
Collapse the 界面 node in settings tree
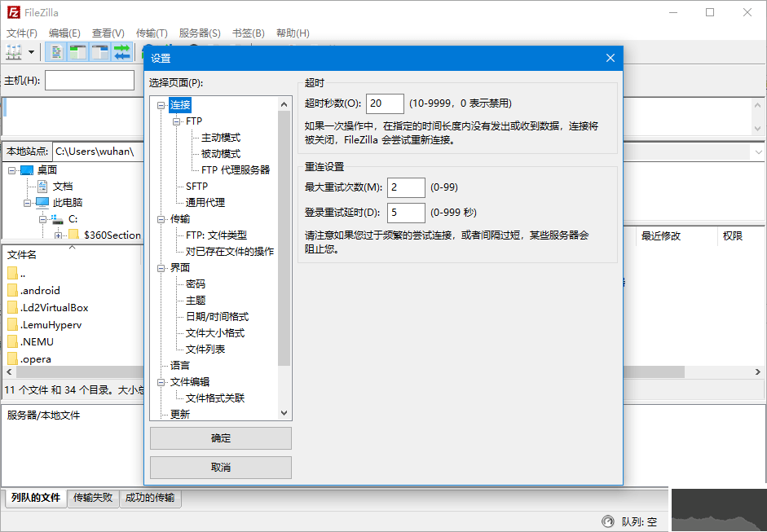point(161,268)
